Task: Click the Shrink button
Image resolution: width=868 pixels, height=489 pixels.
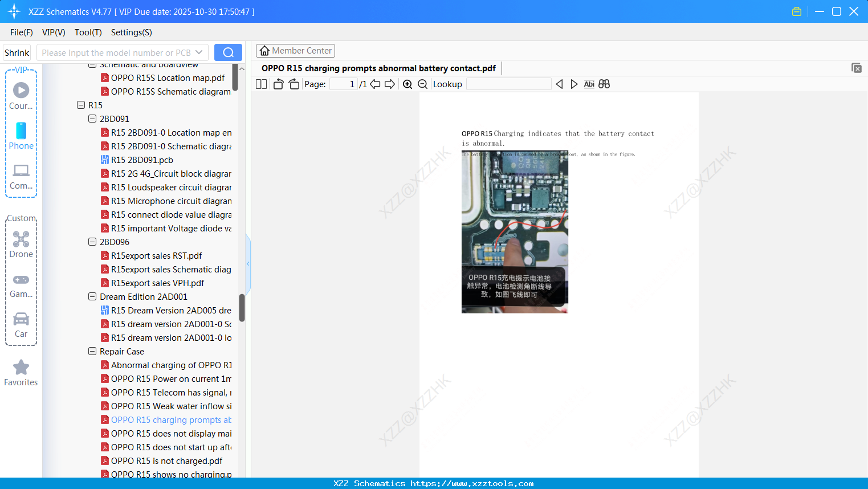Action: click(x=17, y=52)
